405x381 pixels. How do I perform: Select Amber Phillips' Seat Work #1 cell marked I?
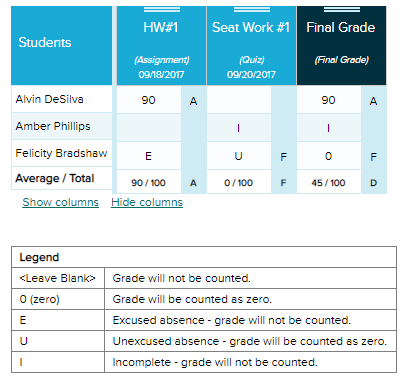[239, 128]
